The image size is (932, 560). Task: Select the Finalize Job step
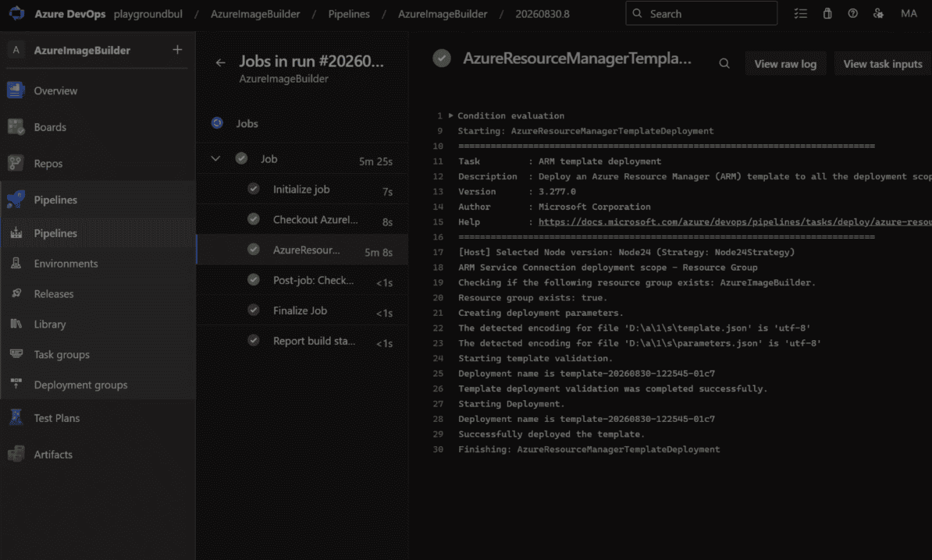click(302, 310)
